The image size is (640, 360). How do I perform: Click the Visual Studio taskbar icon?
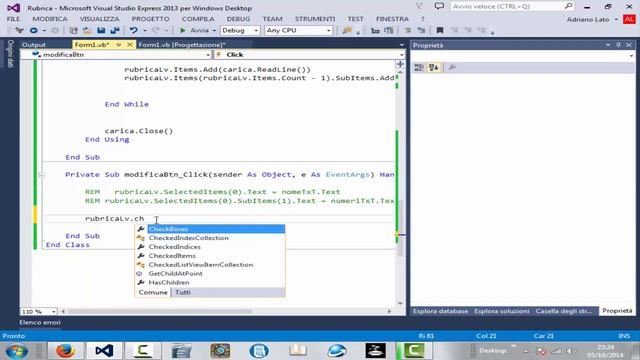click(104, 351)
